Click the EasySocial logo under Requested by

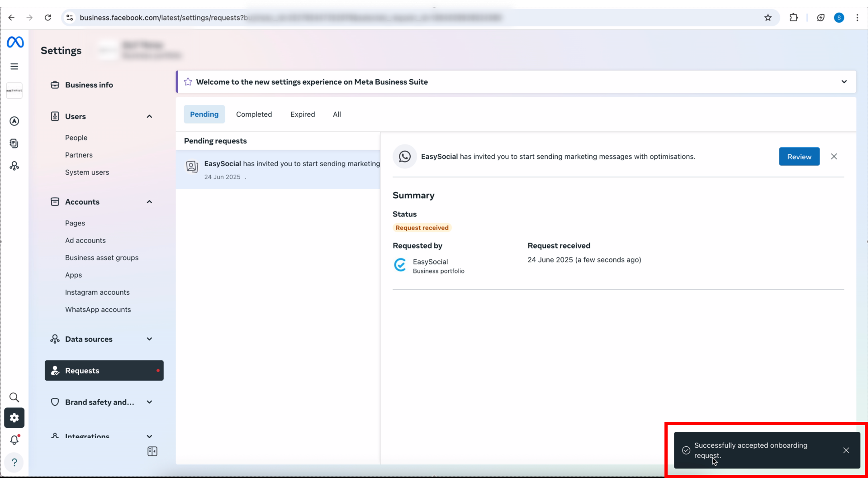pos(400,265)
